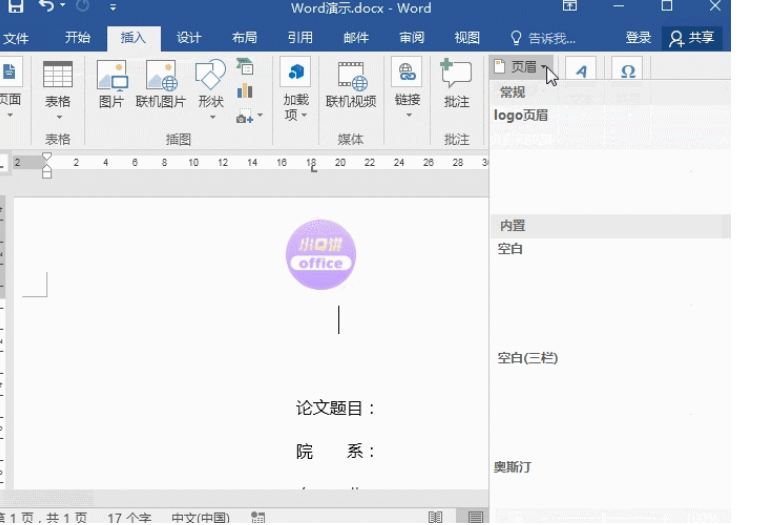Open the undo history dropdown arrow
The image size is (781, 525).
click(x=62, y=6)
